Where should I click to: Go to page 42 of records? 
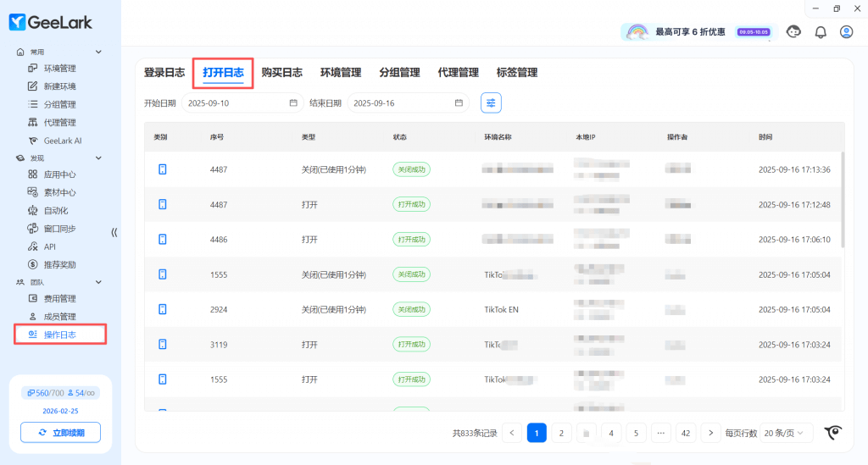pos(686,433)
